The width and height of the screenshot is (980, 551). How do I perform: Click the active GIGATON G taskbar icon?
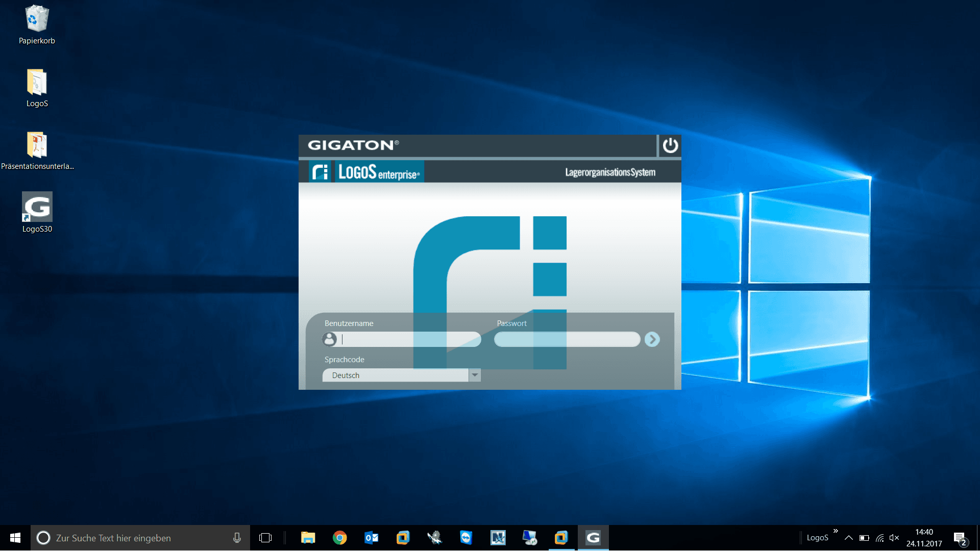click(x=593, y=538)
